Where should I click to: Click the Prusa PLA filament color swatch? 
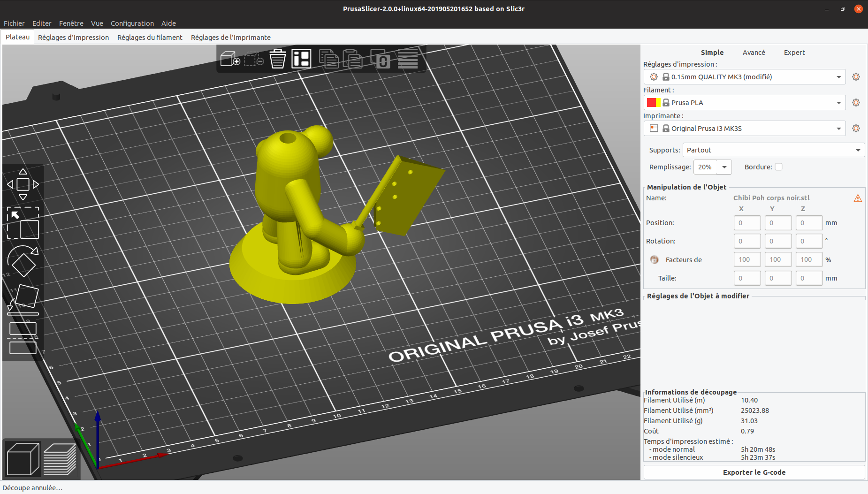(655, 102)
